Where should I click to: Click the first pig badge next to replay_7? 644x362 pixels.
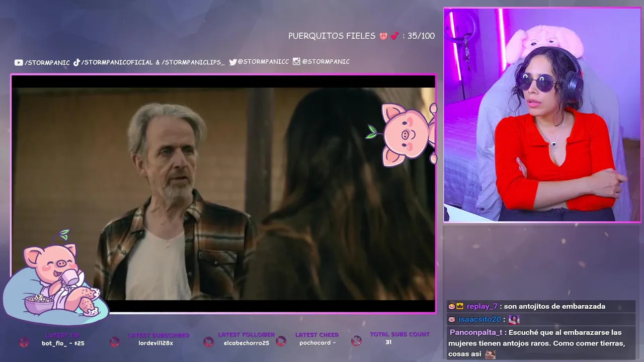[452, 306]
